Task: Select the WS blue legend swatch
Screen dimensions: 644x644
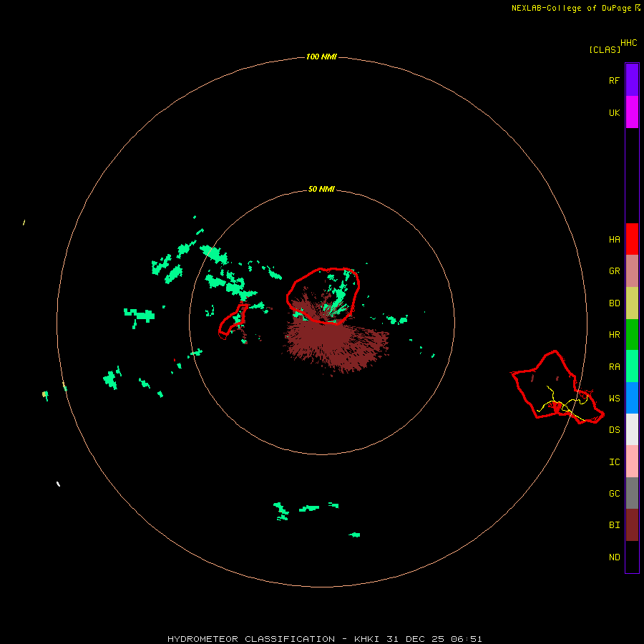Action: (x=632, y=398)
